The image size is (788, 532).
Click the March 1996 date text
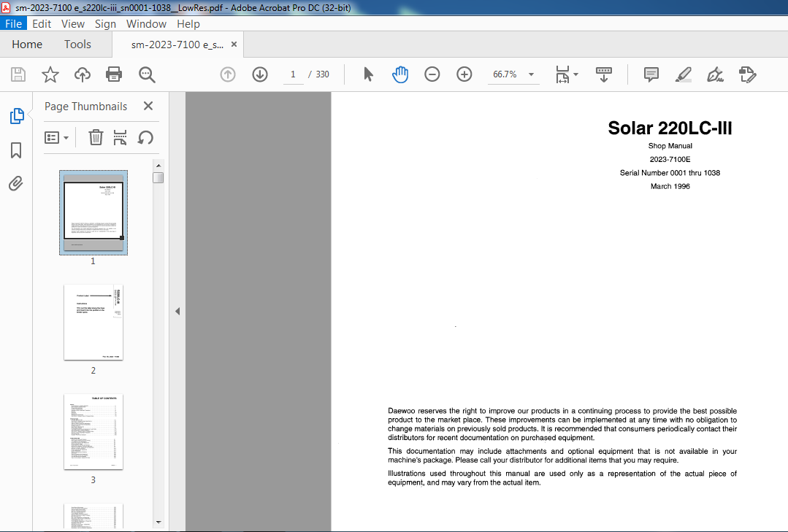(x=670, y=186)
